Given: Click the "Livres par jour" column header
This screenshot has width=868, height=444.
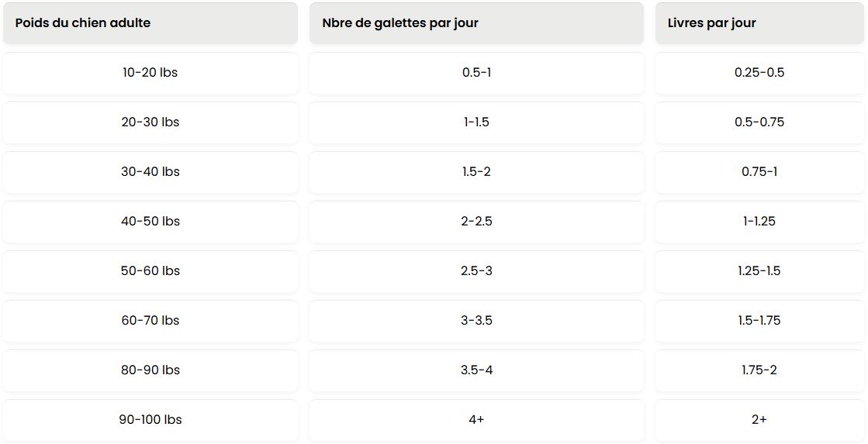Looking at the screenshot, I should pos(711,23).
